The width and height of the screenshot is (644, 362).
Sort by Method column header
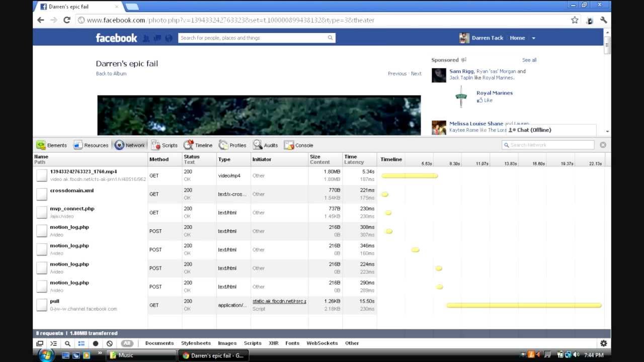coord(165,159)
